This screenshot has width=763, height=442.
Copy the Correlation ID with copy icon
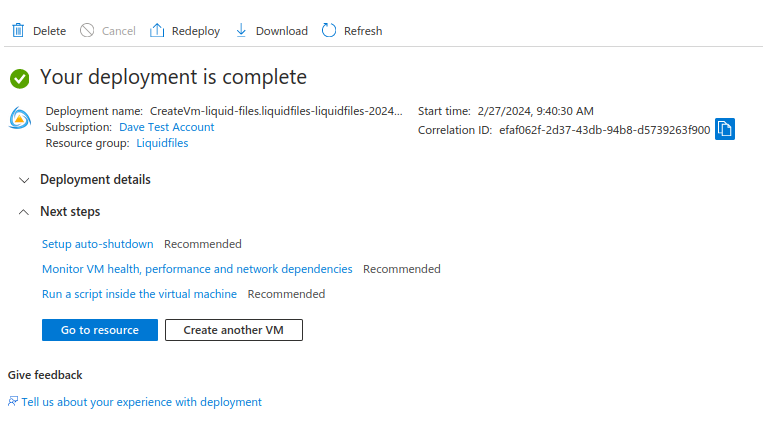click(x=725, y=129)
